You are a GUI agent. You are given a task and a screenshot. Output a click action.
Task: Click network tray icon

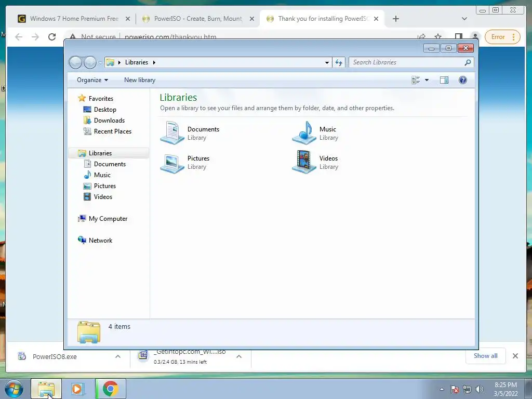click(x=467, y=389)
